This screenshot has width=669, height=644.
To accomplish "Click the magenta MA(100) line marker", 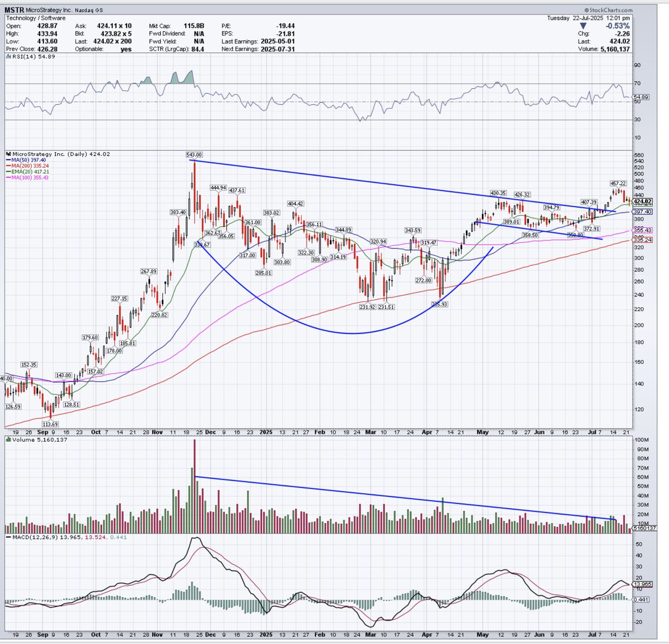I will click(8, 178).
